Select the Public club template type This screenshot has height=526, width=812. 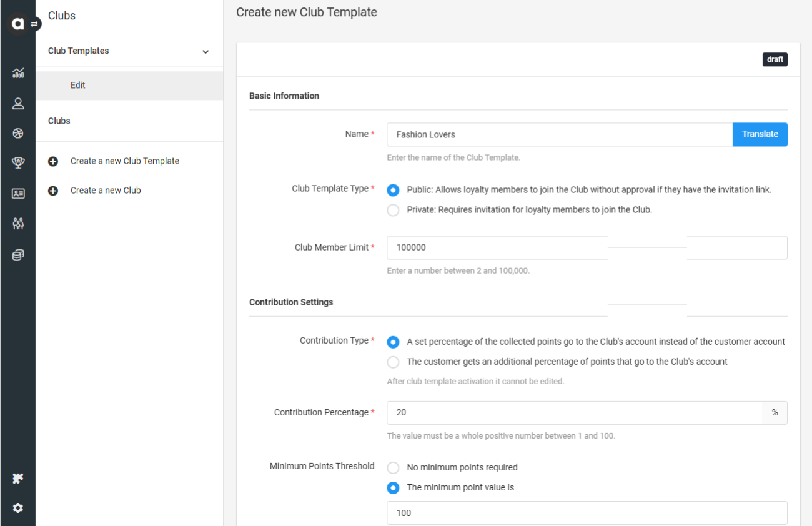(393, 190)
